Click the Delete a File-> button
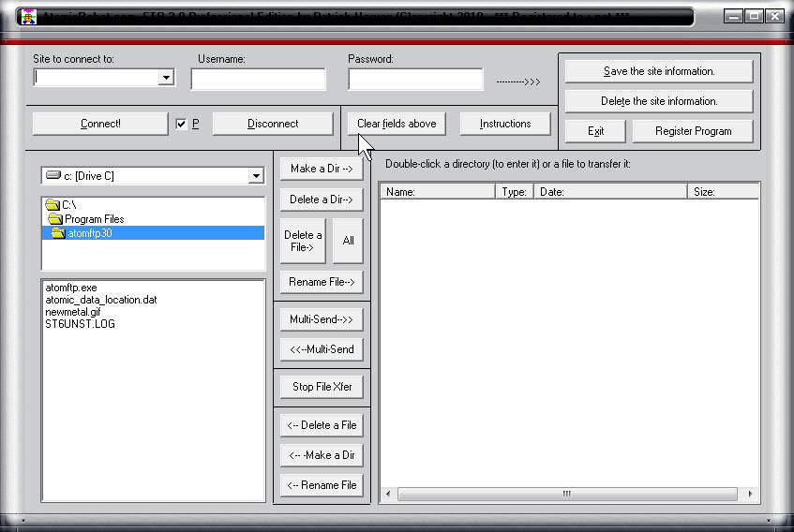 (303, 242)
